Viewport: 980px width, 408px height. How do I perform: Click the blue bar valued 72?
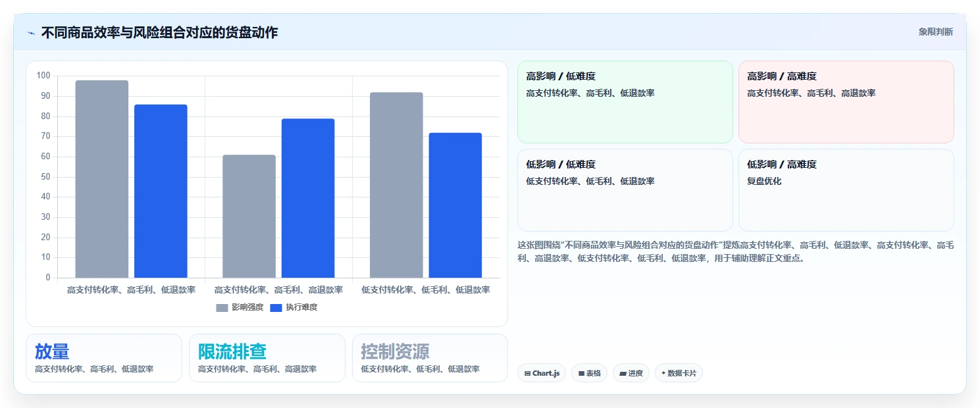455,205
